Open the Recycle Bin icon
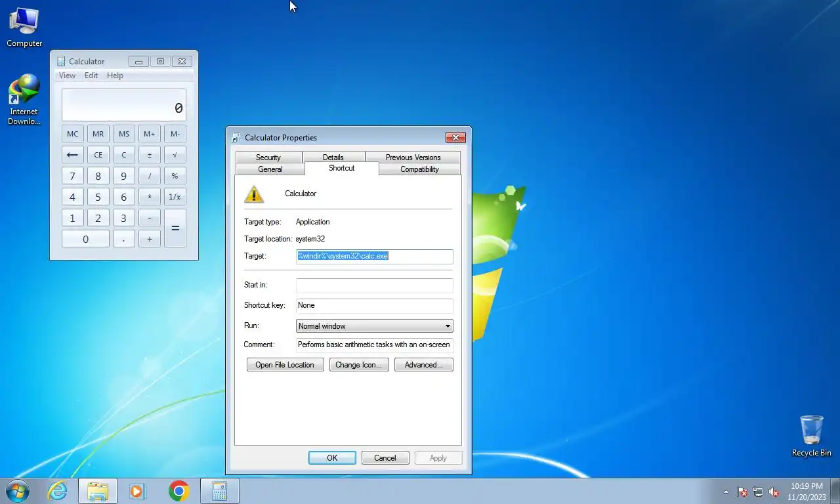This screenshot has height=504, width=840. coord(811,436)
